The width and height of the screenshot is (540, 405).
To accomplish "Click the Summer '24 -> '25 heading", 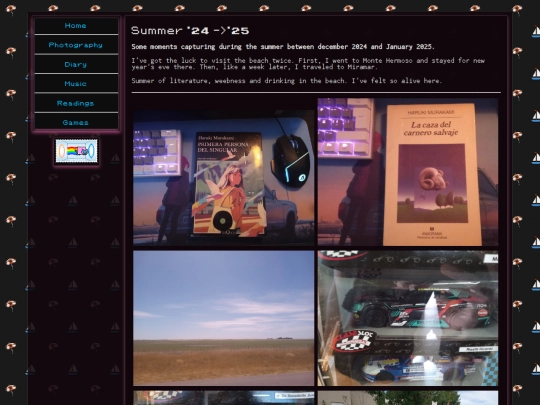I will point(190,31).
